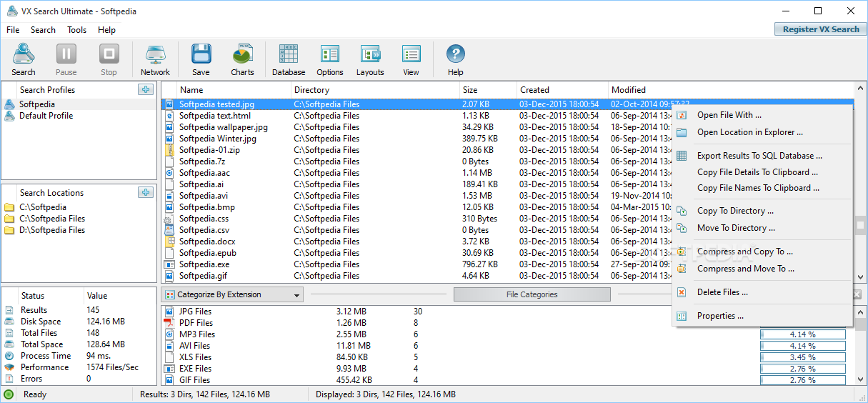Click the MP3 Files category icon
868x403 pixels.
pos(169,334)
